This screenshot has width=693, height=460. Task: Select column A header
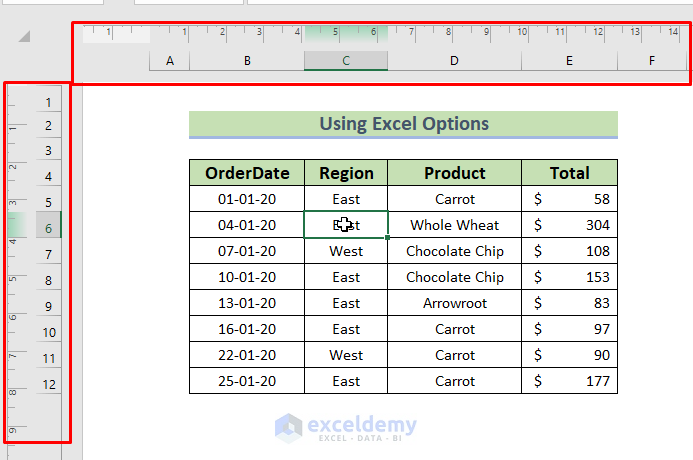169,61
